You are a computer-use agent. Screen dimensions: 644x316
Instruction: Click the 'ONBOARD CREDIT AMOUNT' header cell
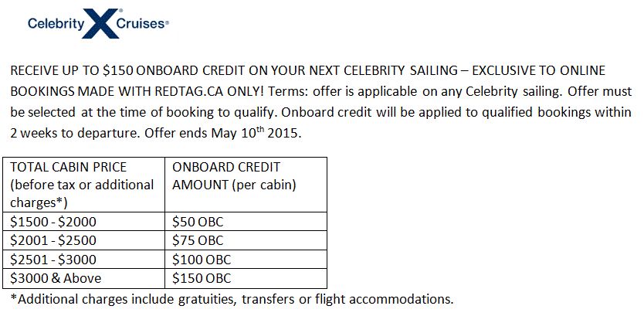click(x=246, y=185)
